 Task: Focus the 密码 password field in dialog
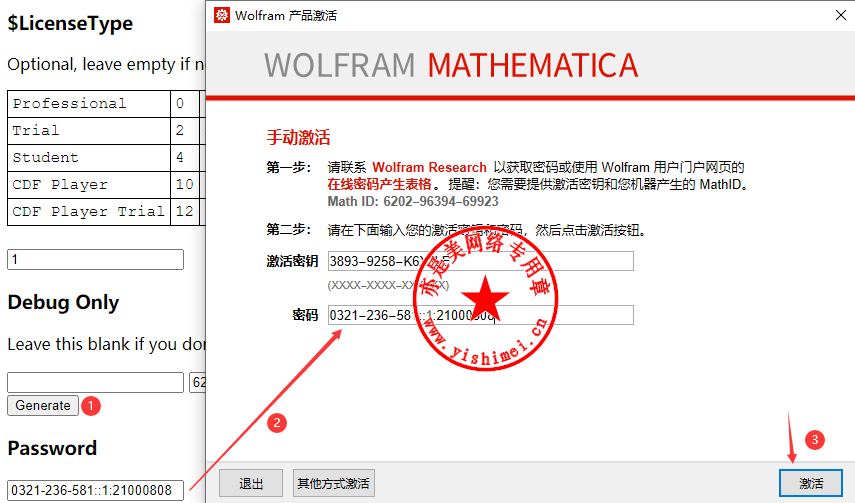click(x=480, y=315)
